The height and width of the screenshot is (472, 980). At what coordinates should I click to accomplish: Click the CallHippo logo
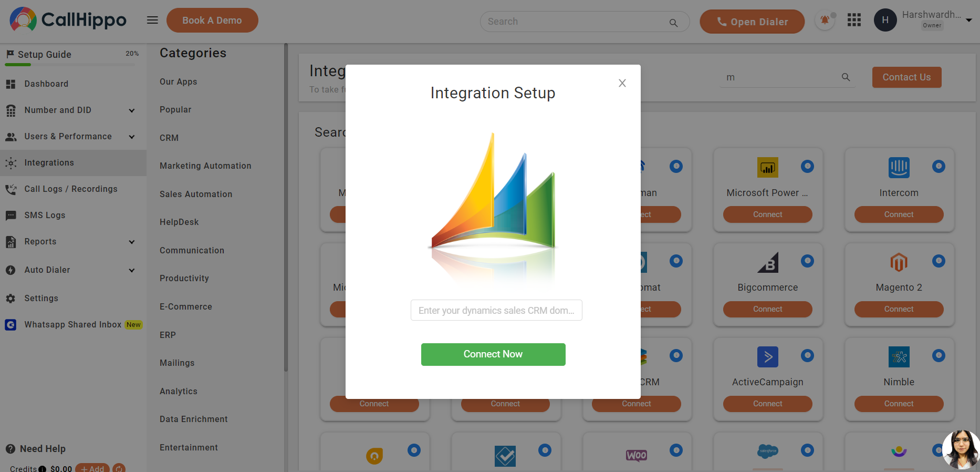(68, 19)
